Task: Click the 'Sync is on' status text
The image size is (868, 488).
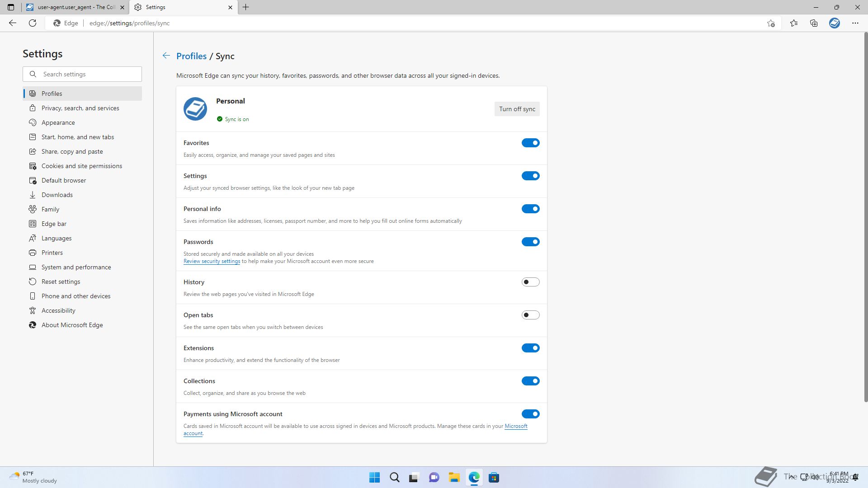Action: (237, 119)
